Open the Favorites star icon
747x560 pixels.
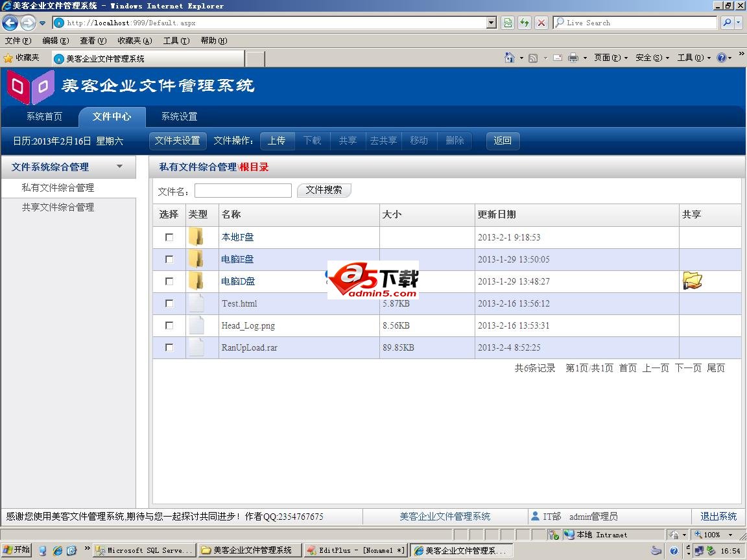8,58
